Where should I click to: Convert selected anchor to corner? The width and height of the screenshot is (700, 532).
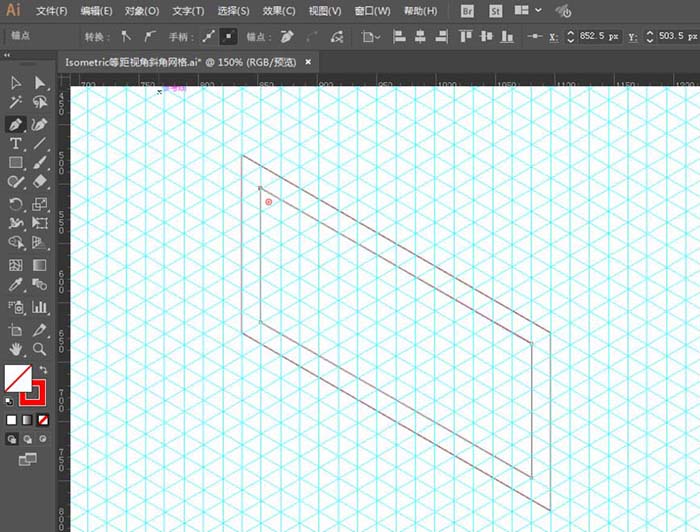(x=126, y=37)
